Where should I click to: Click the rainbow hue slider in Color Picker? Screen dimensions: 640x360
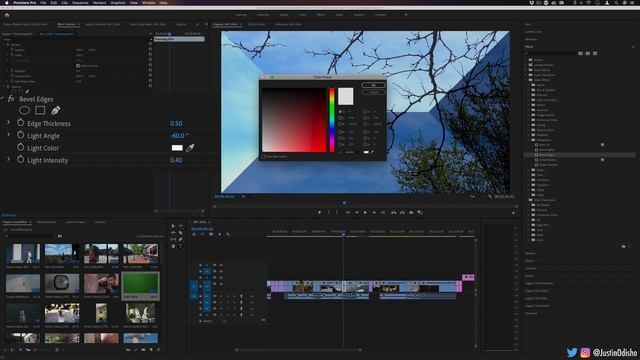(332, 120)
